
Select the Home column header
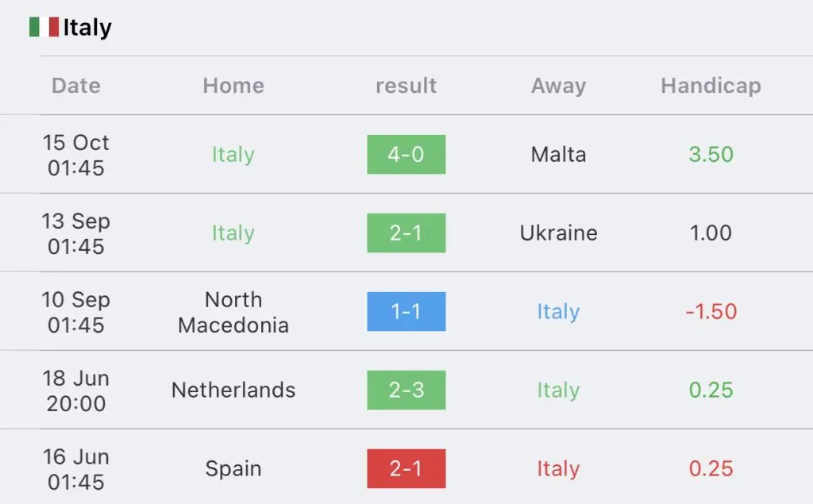[233, 86]
